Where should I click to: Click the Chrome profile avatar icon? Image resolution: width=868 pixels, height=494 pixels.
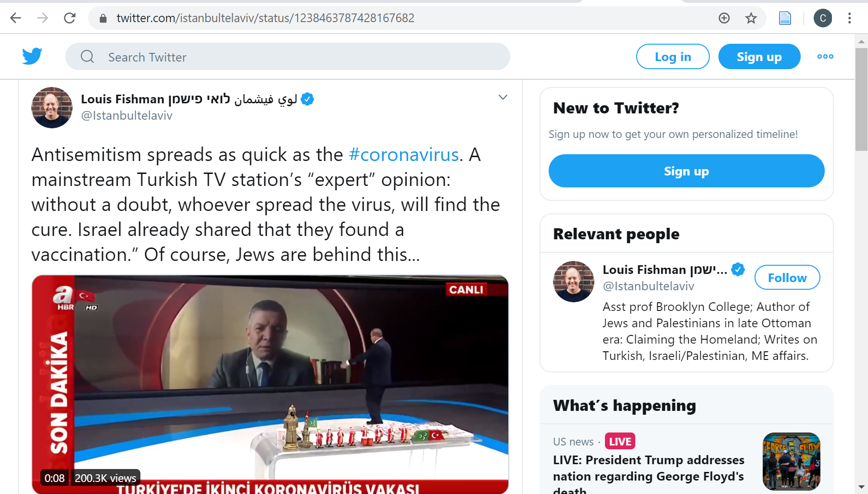(822, 18)
